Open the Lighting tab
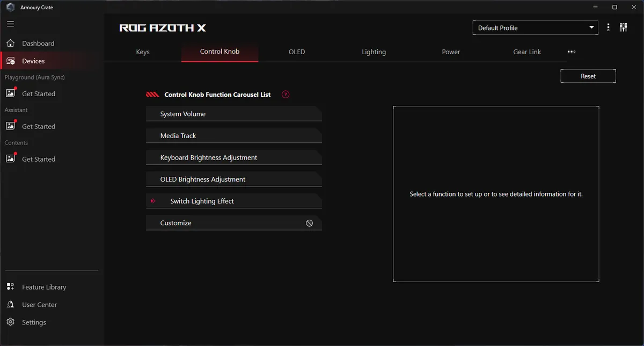The height and width of the screenshot is (346, 644). click(374, 52)
